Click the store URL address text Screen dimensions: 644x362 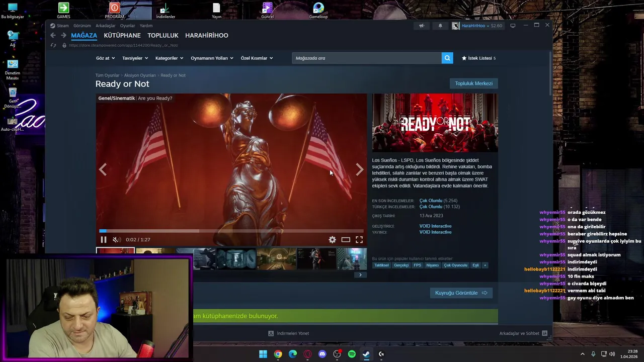[x=123, y=45]
